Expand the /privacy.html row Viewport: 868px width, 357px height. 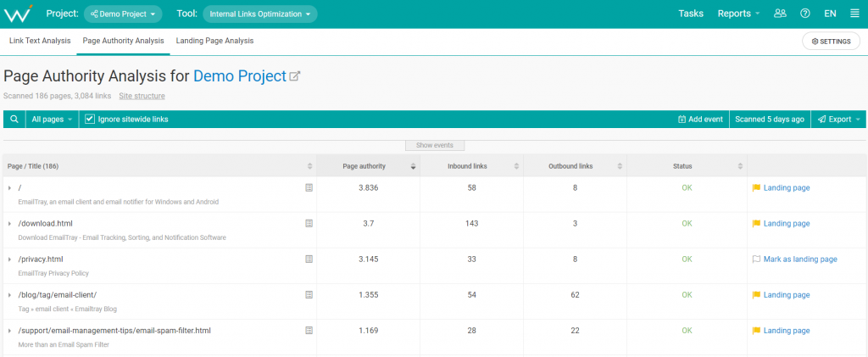(10, 259)
